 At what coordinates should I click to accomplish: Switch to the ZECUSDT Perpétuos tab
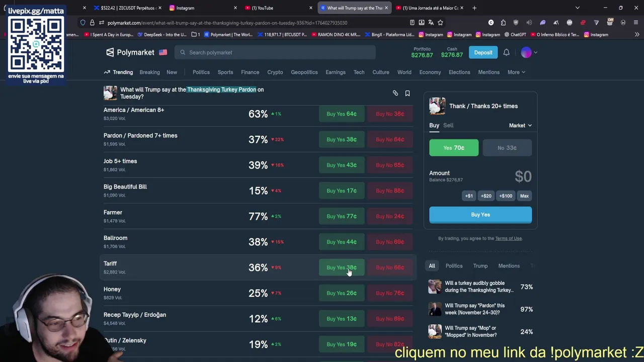(127, 8)
